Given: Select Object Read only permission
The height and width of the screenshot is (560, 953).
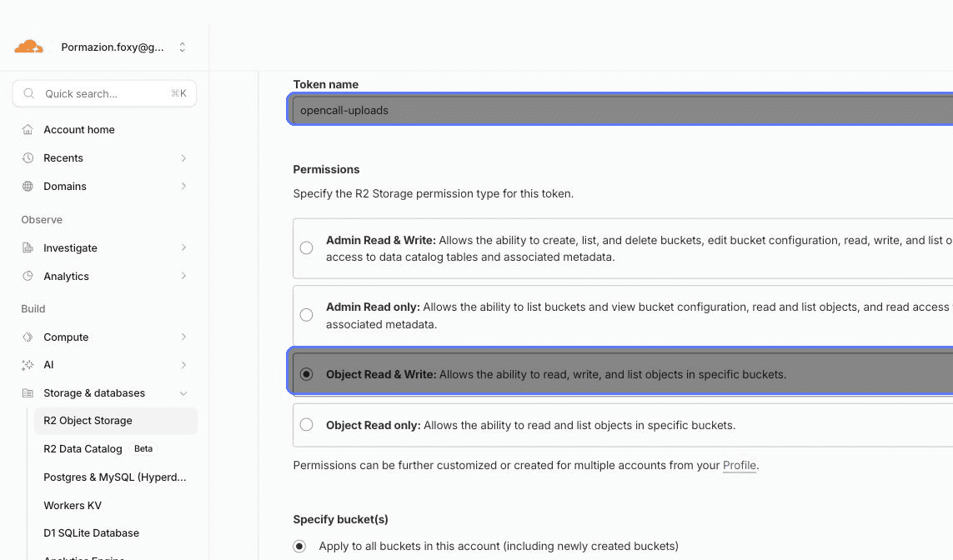Looking at the screenshot, I should (x=306, y=424).
